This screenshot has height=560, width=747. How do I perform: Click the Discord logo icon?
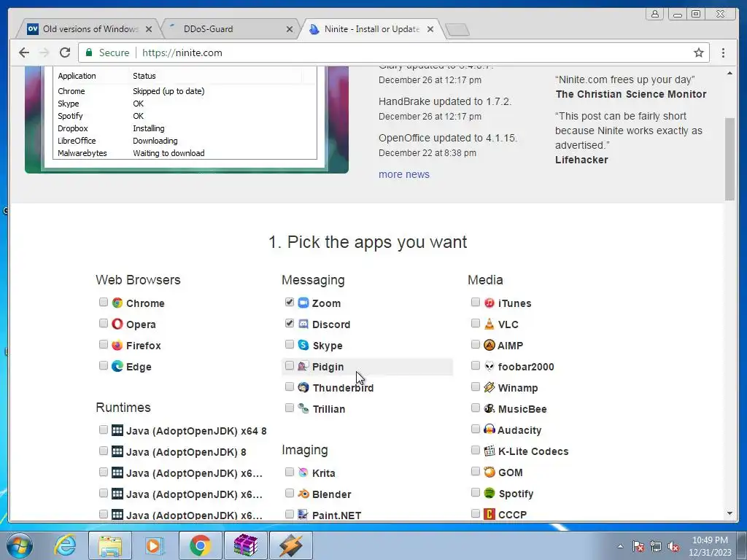tap(303, 324)
